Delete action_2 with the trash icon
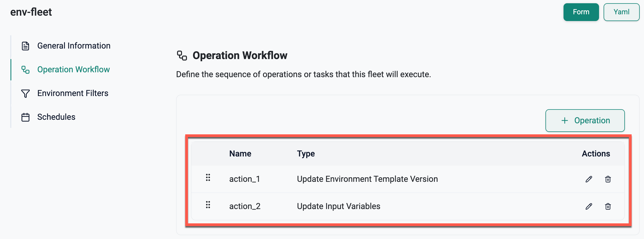 (608, 206)
